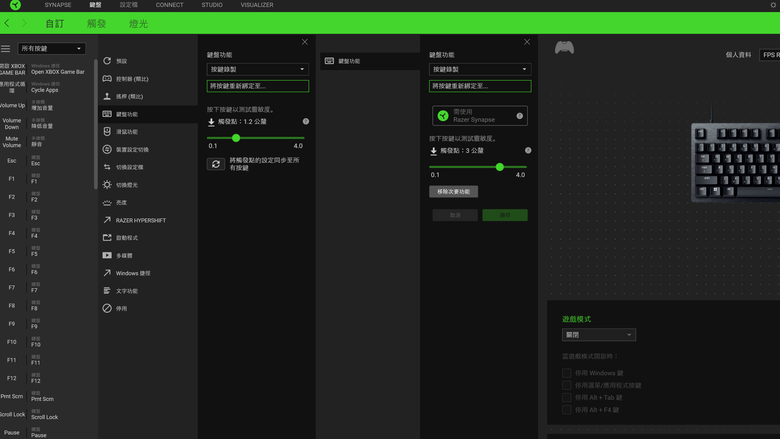
Task: Click left panel 將按鍵重新綁定至 input field
Action: coord(258,86)
